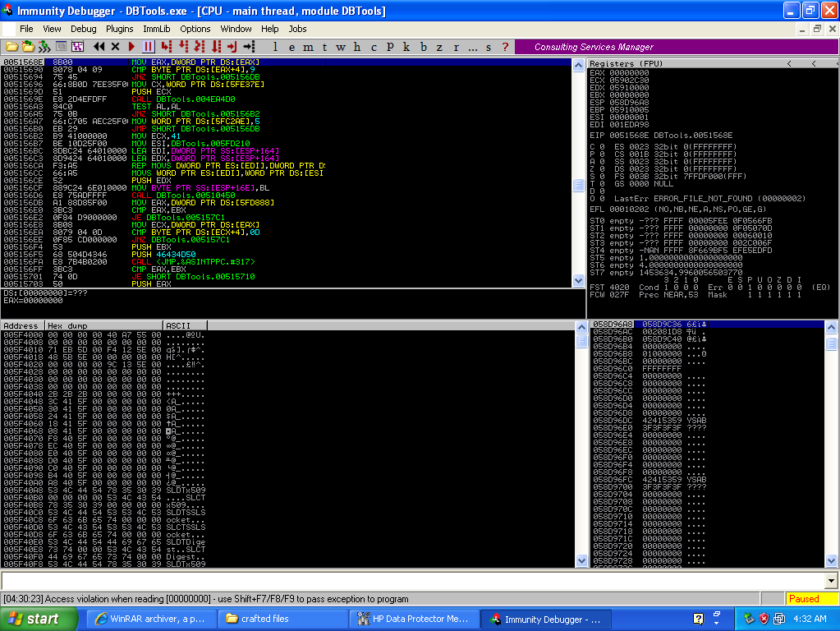This screenshot has height=631, width=840.
Task: Click the Step into toolbar icon
Action: point(167,47)
